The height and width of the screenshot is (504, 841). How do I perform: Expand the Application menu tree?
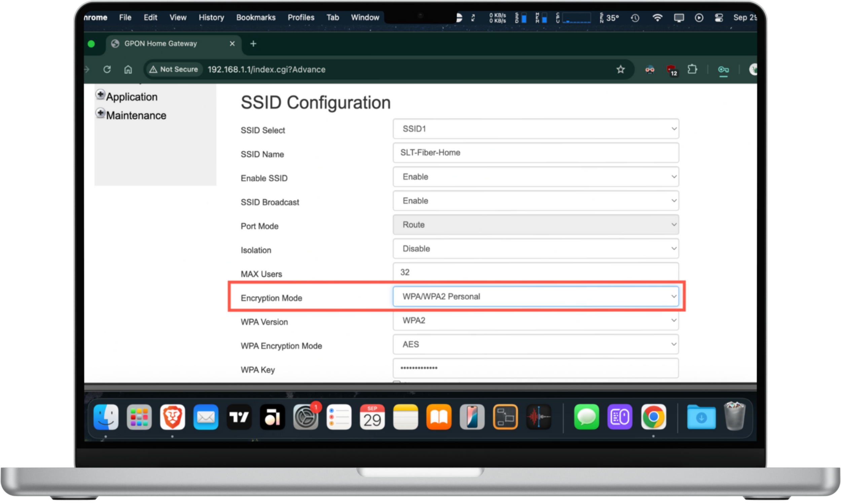[100, 95]
